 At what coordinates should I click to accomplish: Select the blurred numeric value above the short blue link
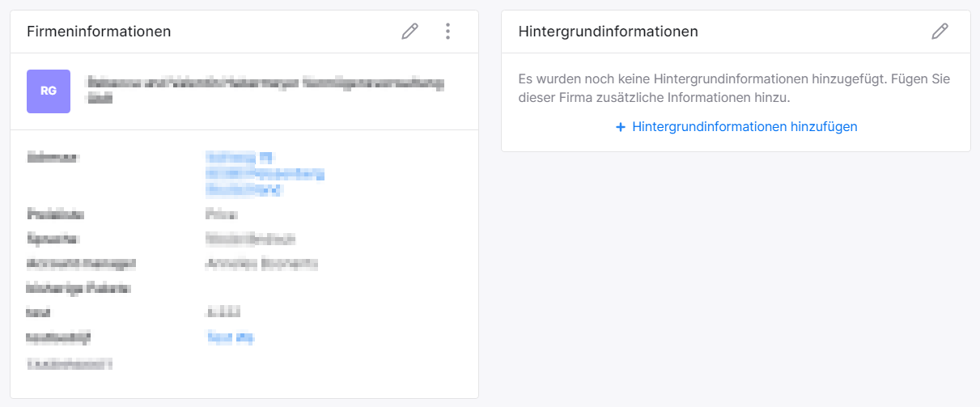[x=224, y=312]
